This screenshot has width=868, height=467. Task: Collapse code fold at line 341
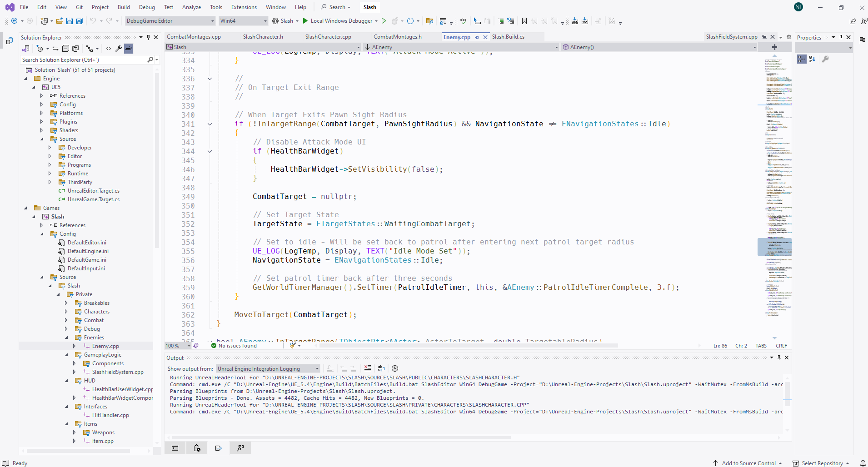(x=210, y=124)
